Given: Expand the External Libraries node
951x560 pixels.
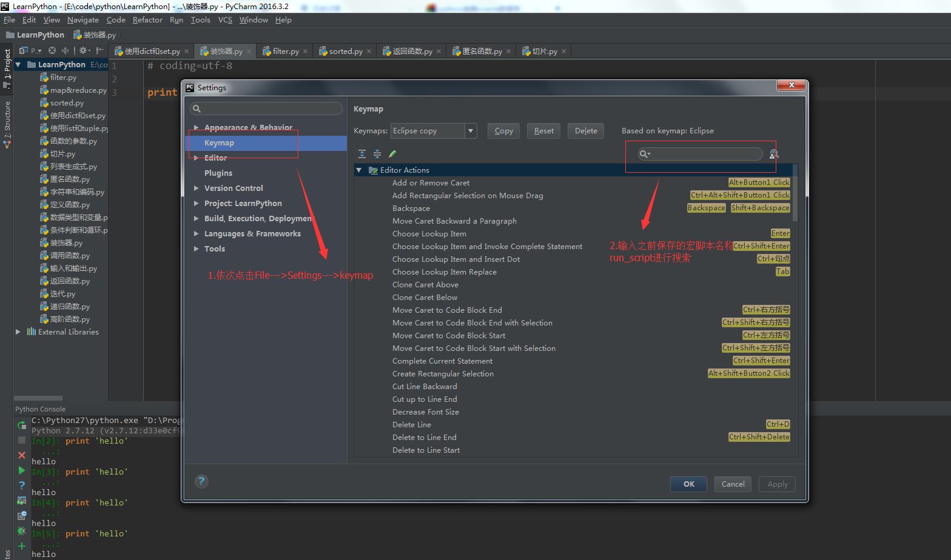Looking at the screenshot, I should coord(18,332).
